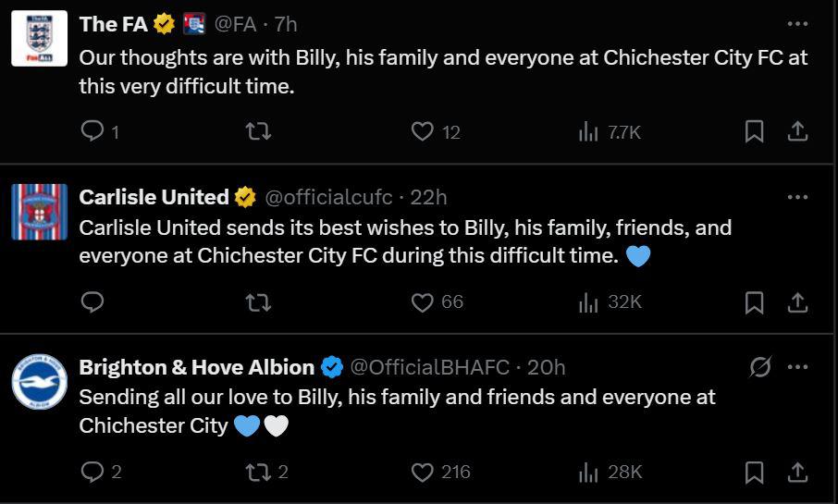Repost Carlisle United's tweet
The image size is (838, 504).
258,302
